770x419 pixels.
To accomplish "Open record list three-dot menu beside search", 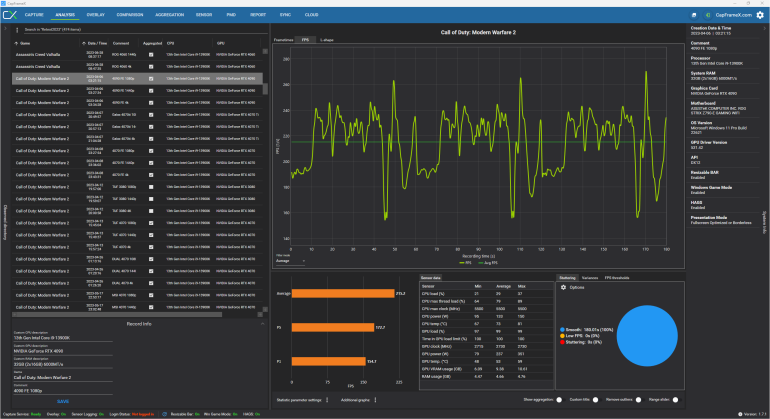I will (x=17, y=30).
